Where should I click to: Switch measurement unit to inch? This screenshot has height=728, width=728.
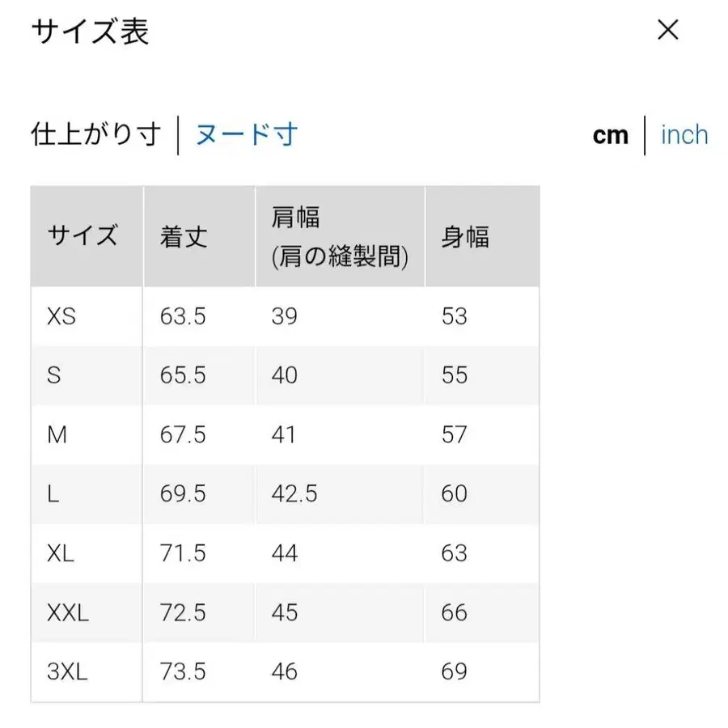tap(684, 135)
